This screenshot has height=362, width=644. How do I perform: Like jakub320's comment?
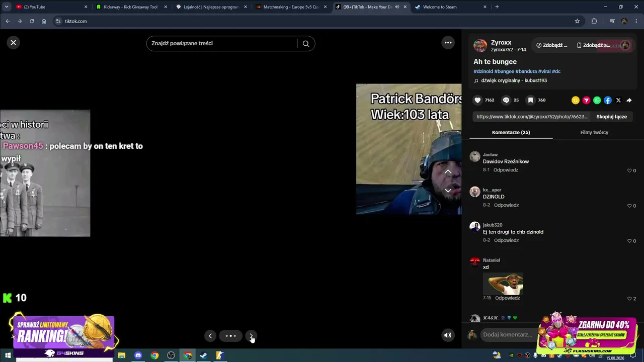coord(629,241)
